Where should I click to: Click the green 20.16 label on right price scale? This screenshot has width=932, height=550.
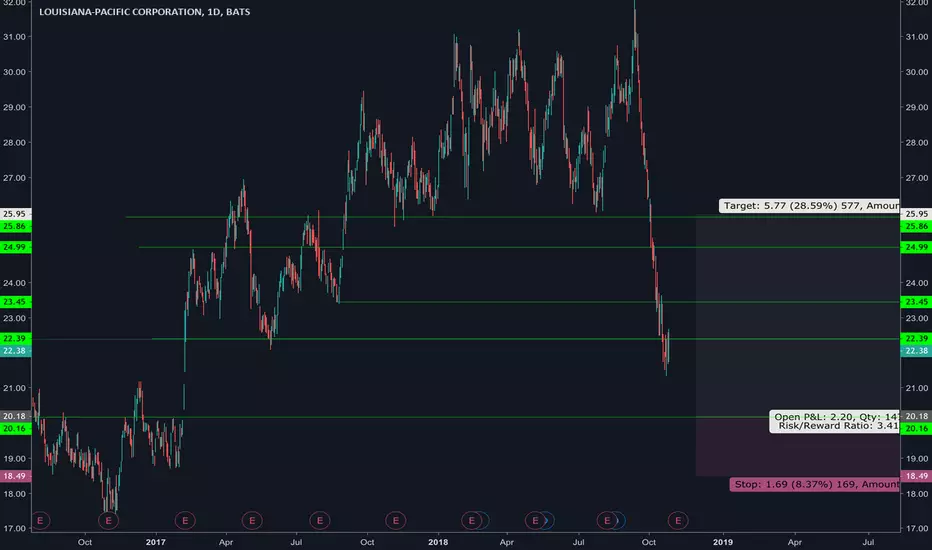tap(916, 429)
